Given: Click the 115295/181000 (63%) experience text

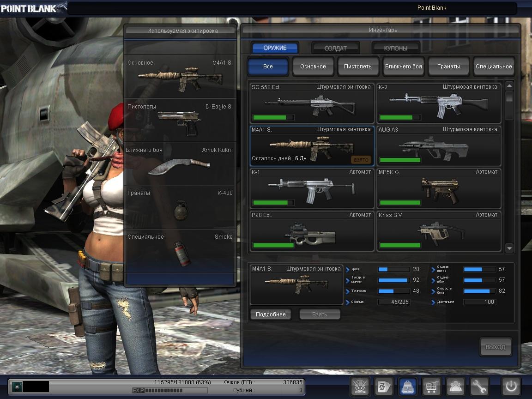Looking at the screenshot, I should pos(182,382).
